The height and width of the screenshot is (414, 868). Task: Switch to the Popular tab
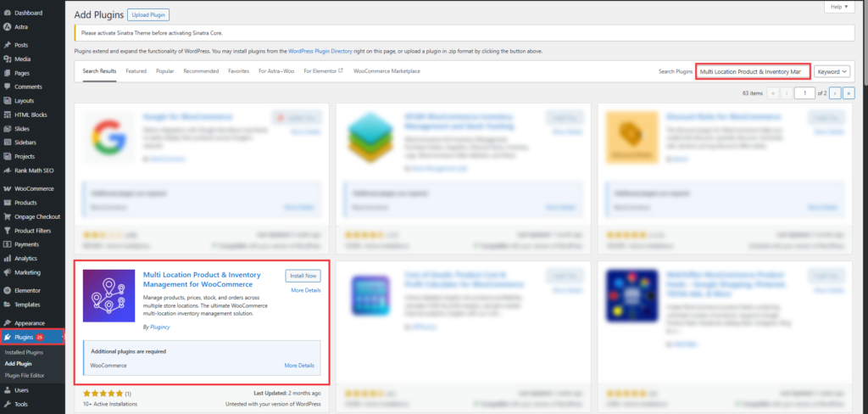[165, 71]
